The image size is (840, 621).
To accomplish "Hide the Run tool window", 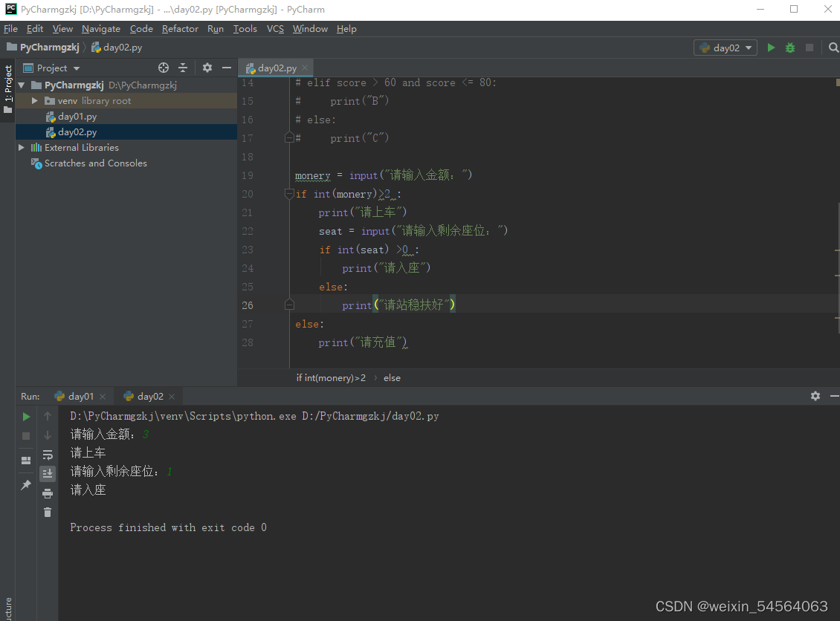I will coord(834,396).
